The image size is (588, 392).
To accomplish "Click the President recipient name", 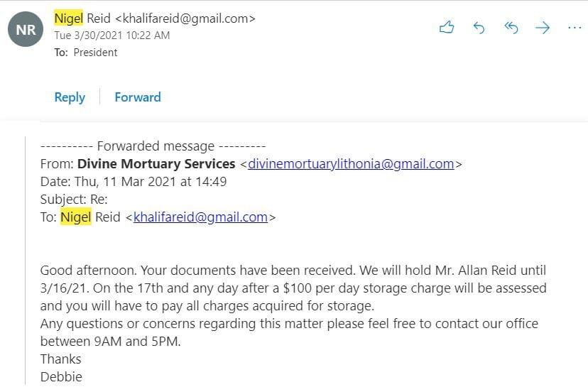I will [96, 53].
